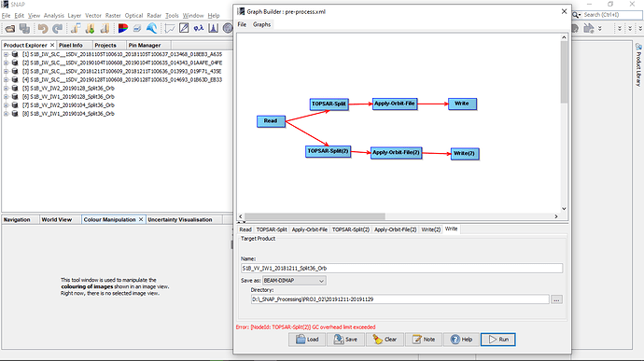Click the Open Product folder icon
The image size is (644, 361).
coord(10,28)
